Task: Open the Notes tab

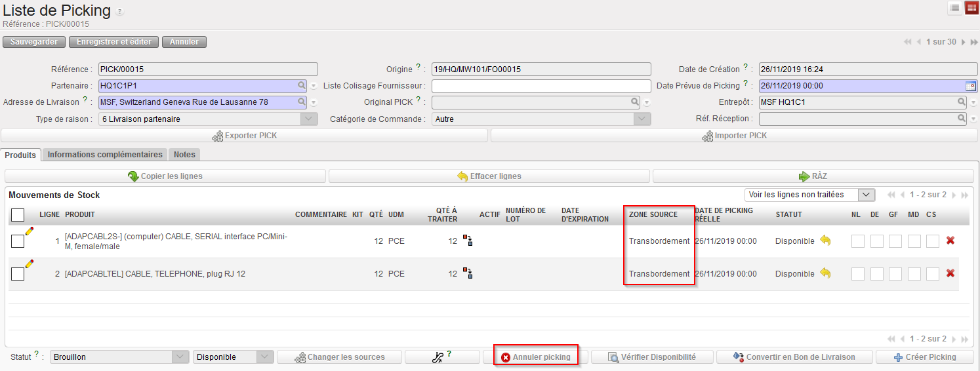Action: click(x=184, y=155)
